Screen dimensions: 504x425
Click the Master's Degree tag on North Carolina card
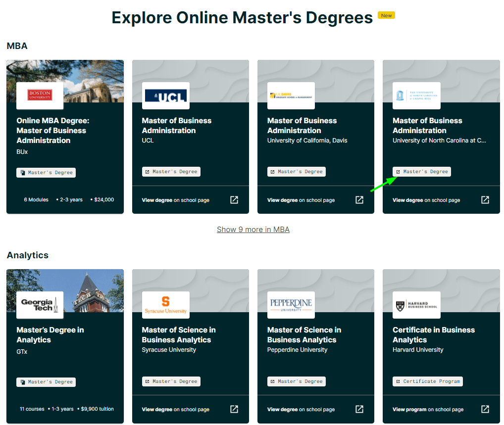tap(422, 172)
